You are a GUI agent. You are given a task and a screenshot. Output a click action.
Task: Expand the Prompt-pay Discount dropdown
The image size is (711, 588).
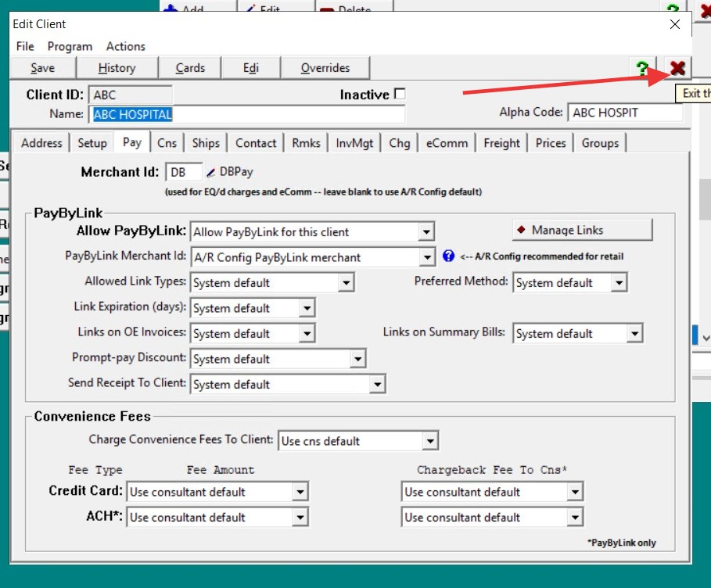point(357,359)
